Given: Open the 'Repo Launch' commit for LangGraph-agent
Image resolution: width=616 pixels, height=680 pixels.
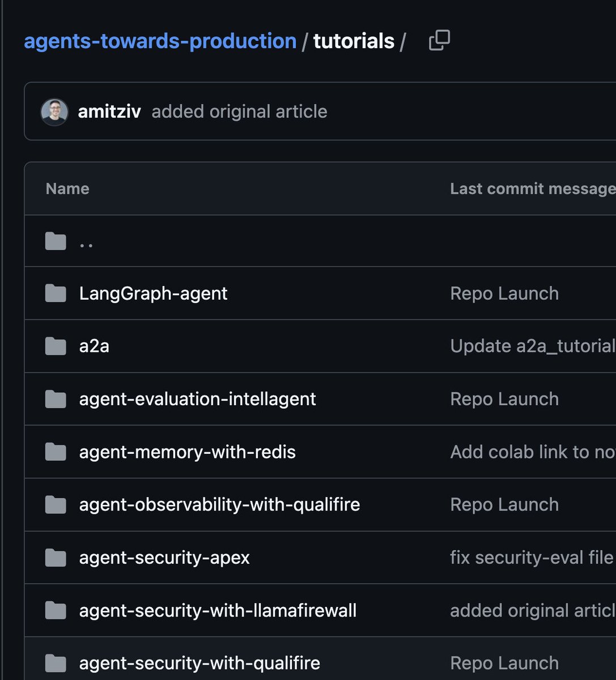Looking at the screenshot, I should point(504,294).
